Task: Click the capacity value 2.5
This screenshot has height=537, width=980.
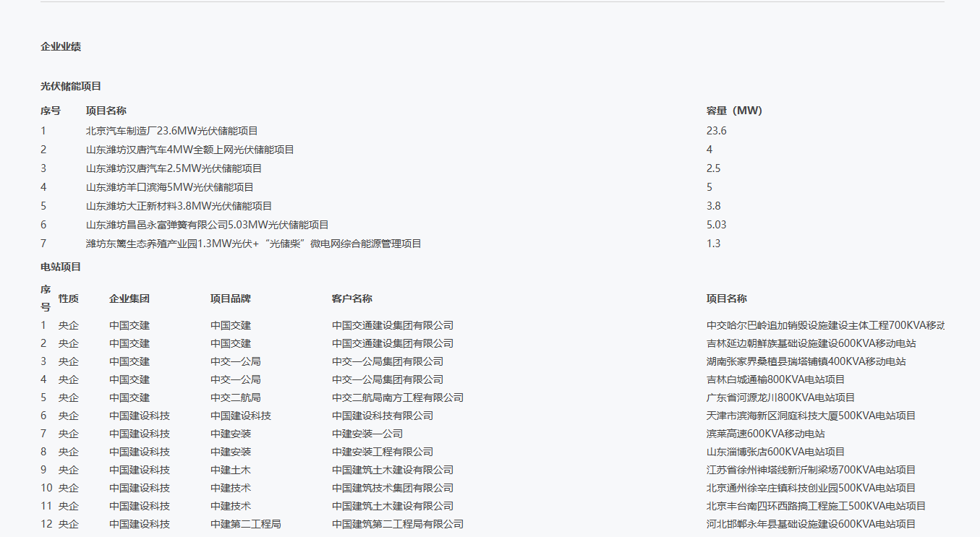Action: (x=714, y=168)
